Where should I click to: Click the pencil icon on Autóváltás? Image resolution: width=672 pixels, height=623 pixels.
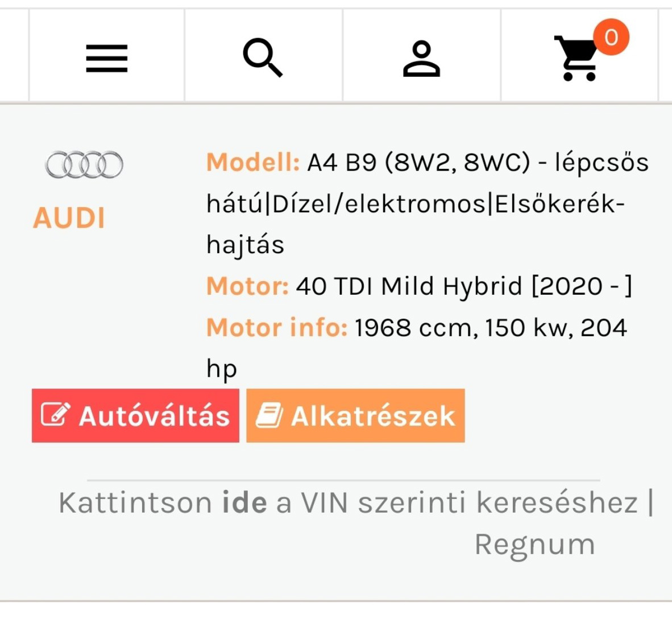pos(56,415)
